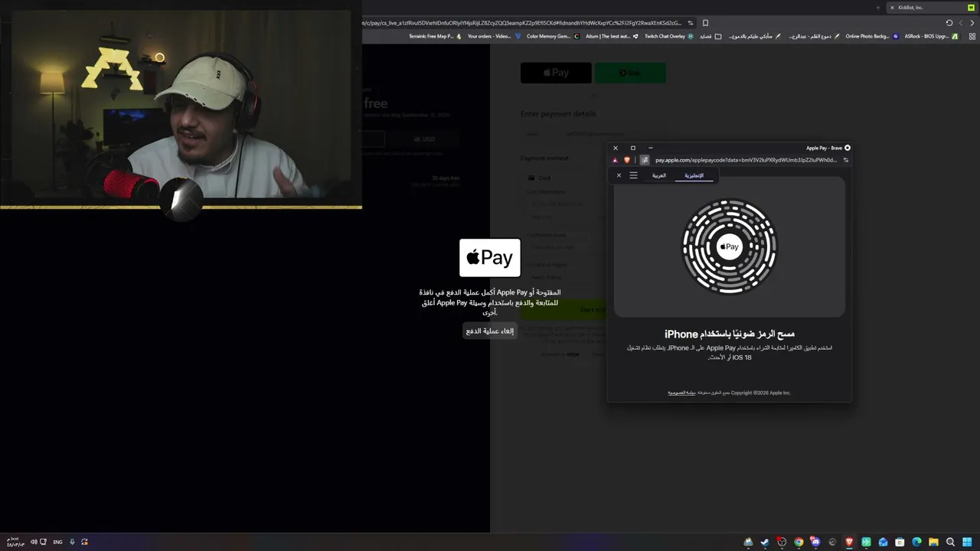Open volume control in the system tray
This screenshot has height=551, width=980.
pos(34,542)
